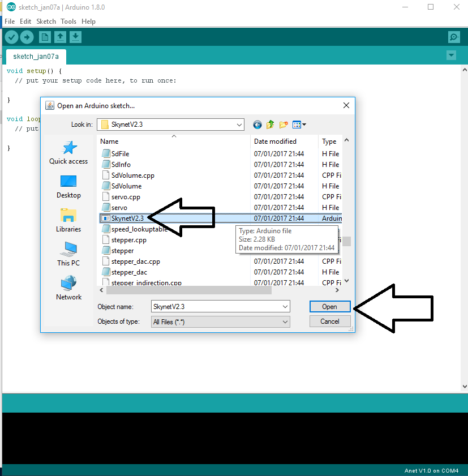
Task: Click the Verify checkmark toolbar icon
Action: 11,37
